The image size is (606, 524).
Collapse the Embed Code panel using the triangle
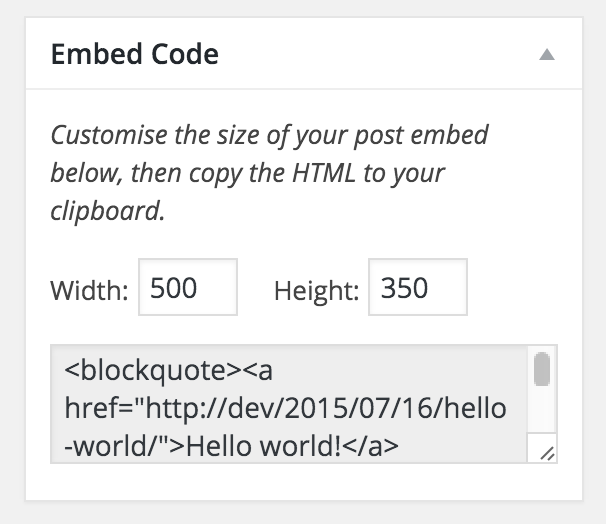pos(547,54)
